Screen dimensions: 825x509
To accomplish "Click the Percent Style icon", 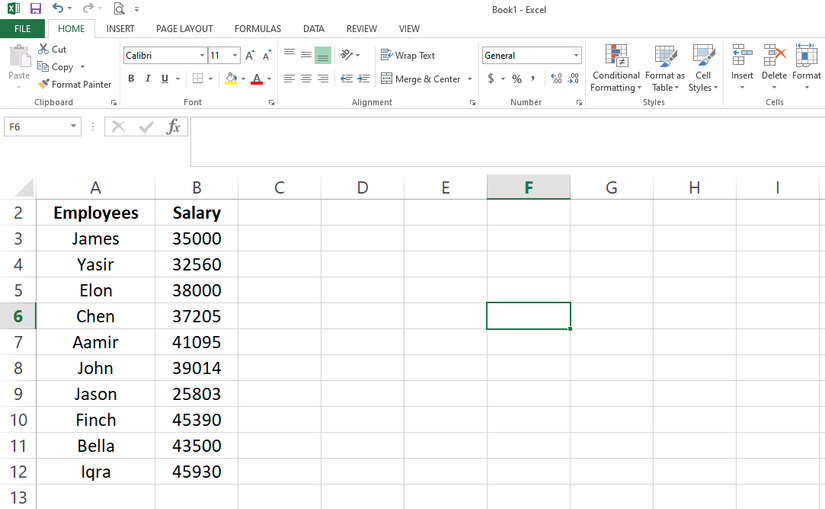I will 517,79.
